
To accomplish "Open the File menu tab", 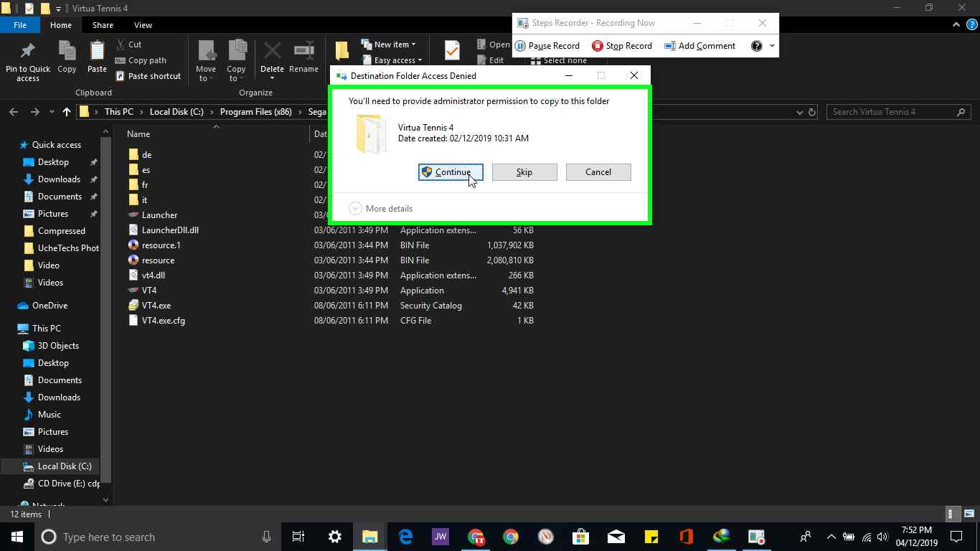I will [x=20, y=25].
